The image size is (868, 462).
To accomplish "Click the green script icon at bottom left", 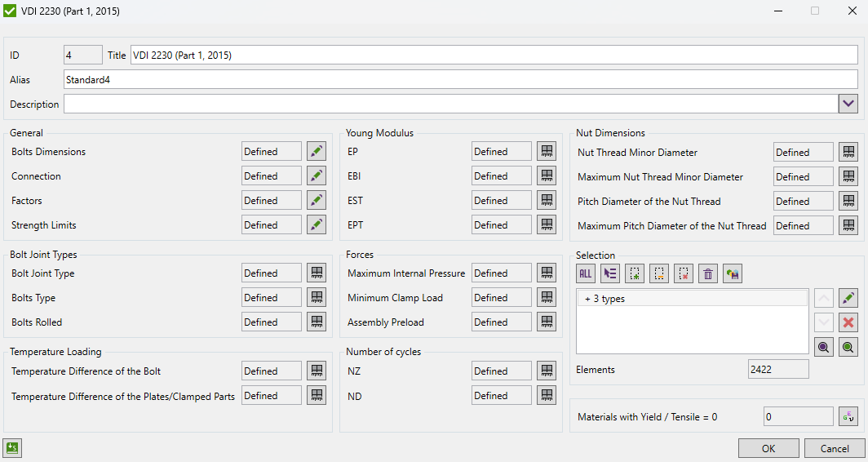I will tap(12, 447).
